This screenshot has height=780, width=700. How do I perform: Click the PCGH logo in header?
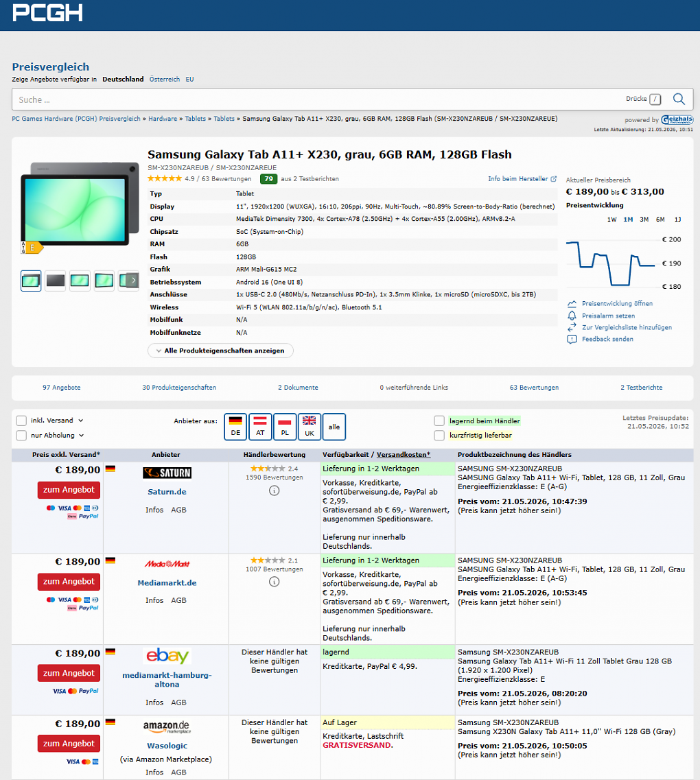47,12
